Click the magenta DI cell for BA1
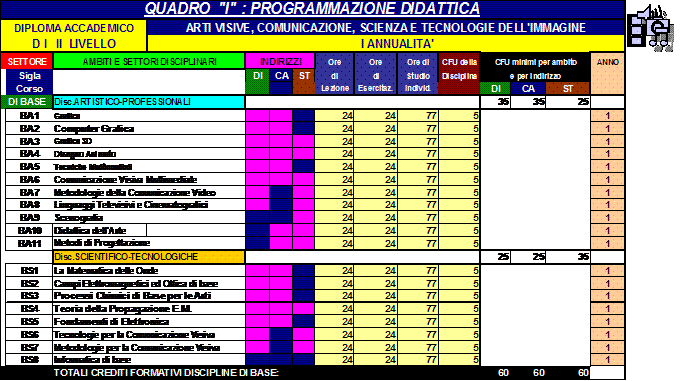The image size is (682, 381). (x=257, y=116)
